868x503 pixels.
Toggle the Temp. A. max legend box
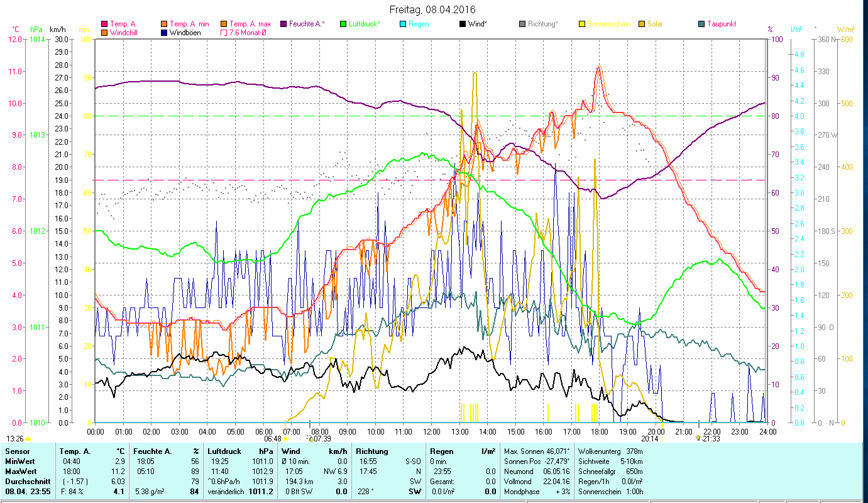point(224,25)
